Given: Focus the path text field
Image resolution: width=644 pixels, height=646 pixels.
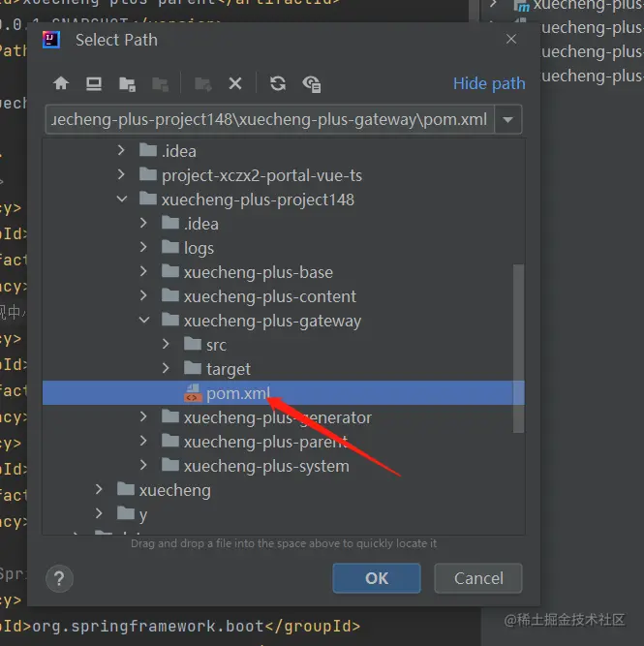Looking at the screenshot, I should (270, 119).
